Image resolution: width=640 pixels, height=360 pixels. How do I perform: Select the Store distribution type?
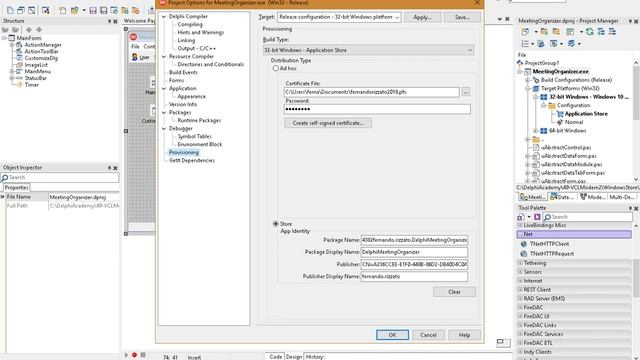(276, 224)
